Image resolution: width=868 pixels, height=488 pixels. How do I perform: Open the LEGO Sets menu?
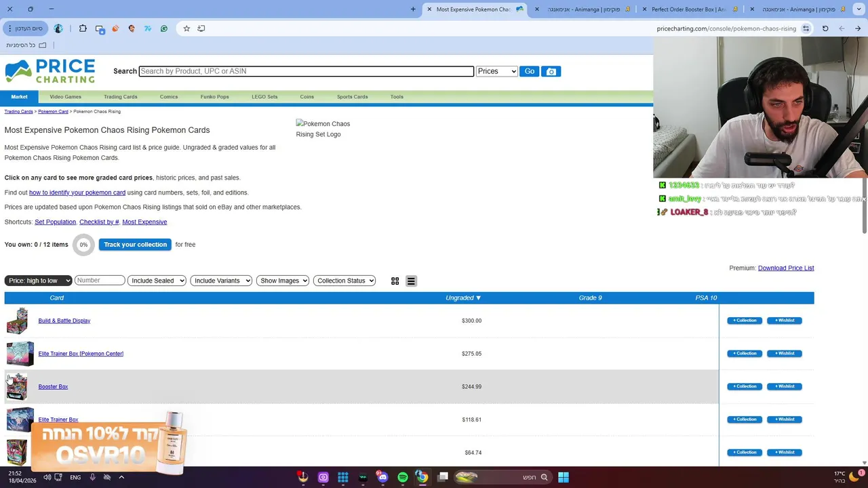264,97
